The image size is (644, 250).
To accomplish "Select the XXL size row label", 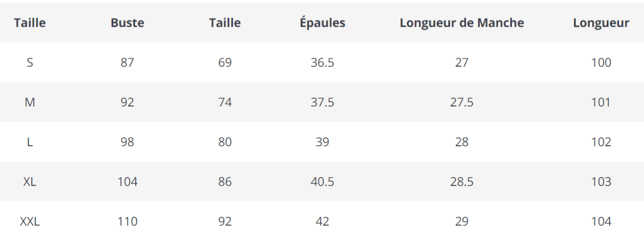I will tap(30, 222).
